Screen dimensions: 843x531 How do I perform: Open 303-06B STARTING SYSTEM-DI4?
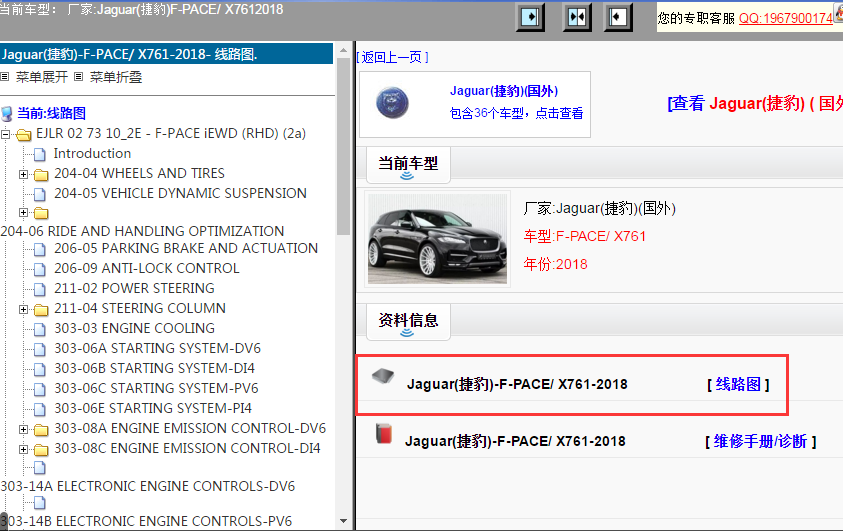click(154, 368)
